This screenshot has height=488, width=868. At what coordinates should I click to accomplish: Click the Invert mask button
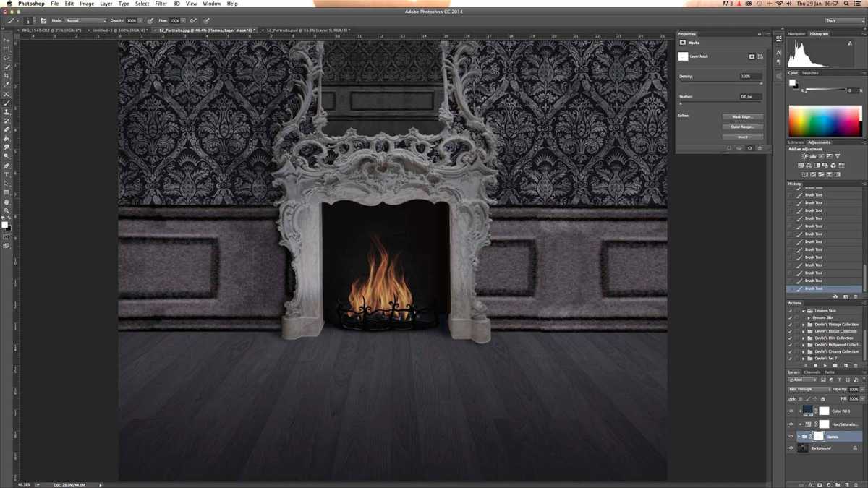point(743,137)
